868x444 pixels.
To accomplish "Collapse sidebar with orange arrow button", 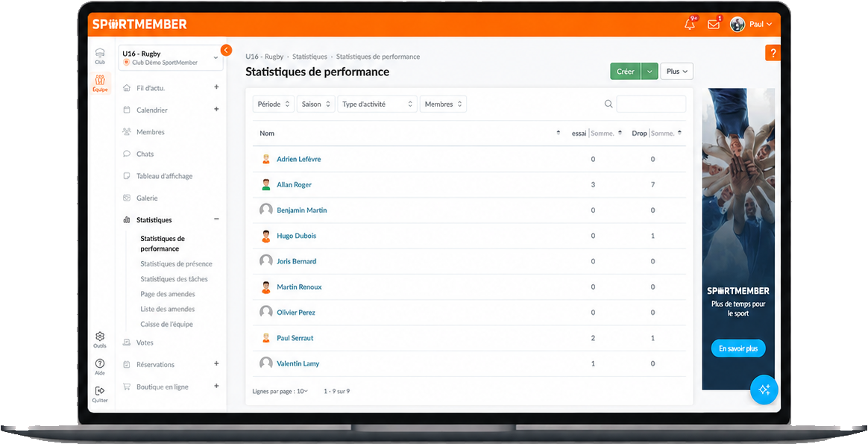I will point(226,51).
